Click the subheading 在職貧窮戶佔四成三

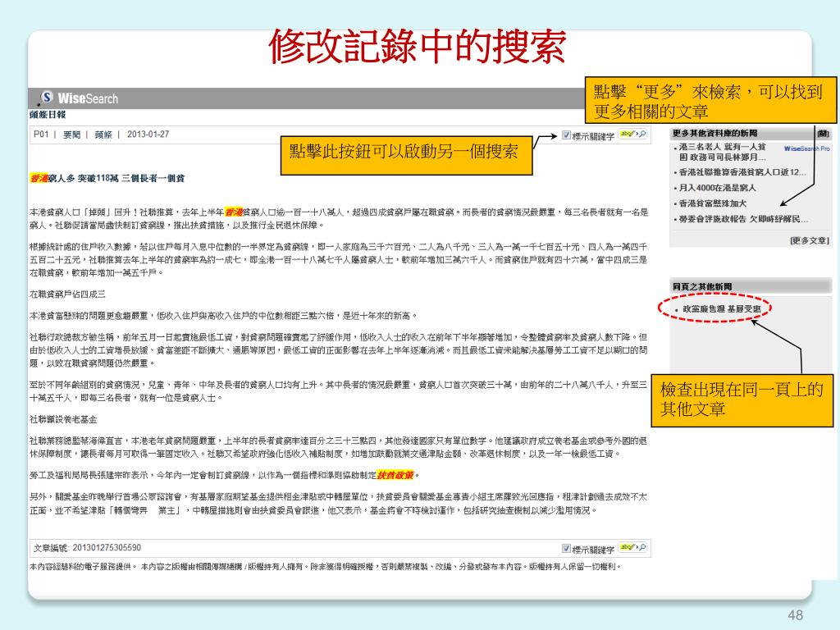coord(67,294)
